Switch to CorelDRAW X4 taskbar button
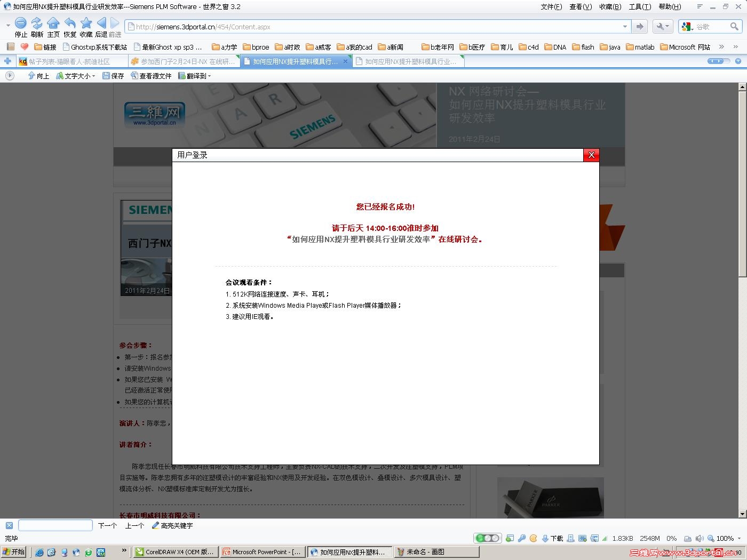 [x=176, y=552]
